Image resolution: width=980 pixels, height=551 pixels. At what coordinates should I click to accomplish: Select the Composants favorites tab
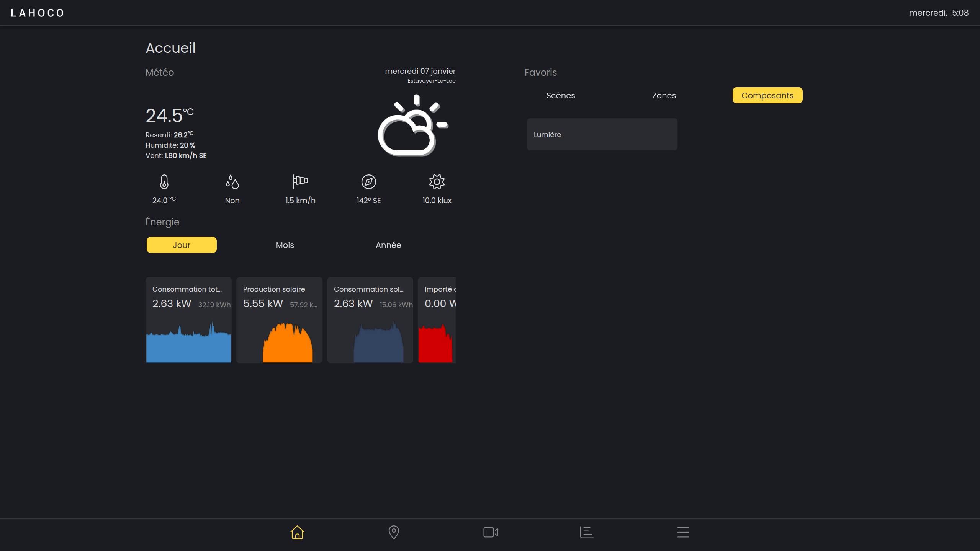coord(767,95)
